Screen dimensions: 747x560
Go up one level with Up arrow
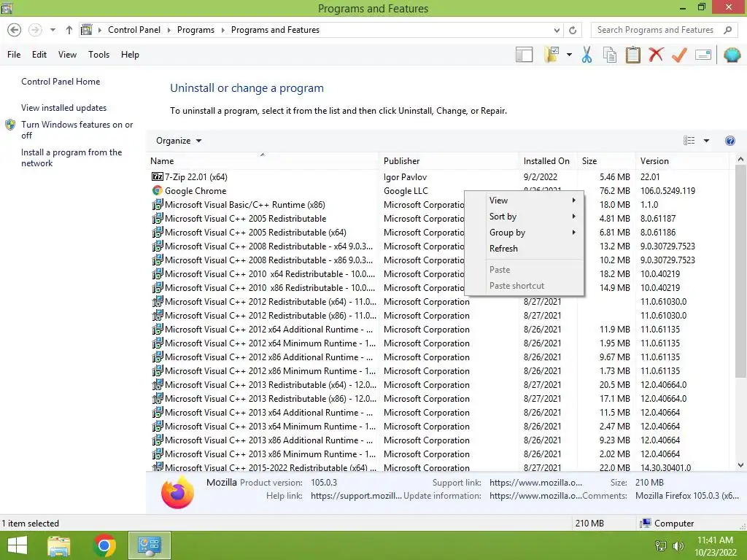[69, 30]
